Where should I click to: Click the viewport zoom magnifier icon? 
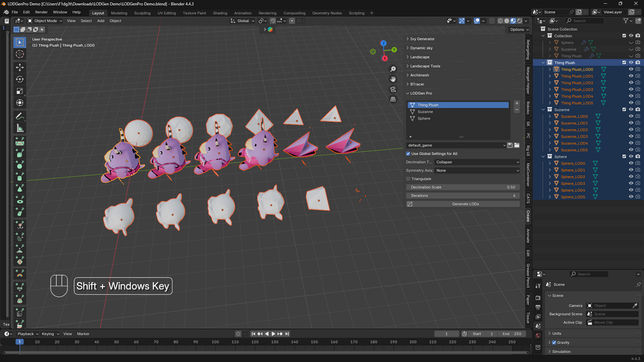pyautogui.click(x=393, y=69)
